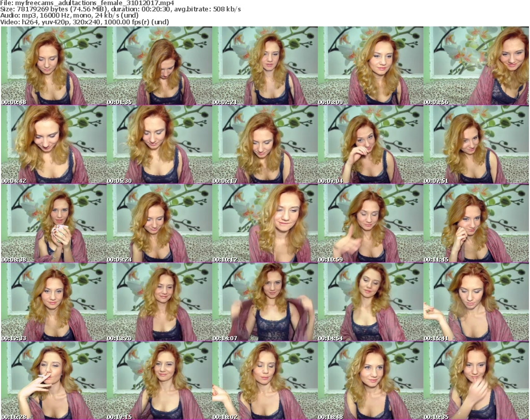The height and width of the screenshot is (420, 530).
Task: Select the thumbnail stamped 00:09:24
Action: pos(159,223)
